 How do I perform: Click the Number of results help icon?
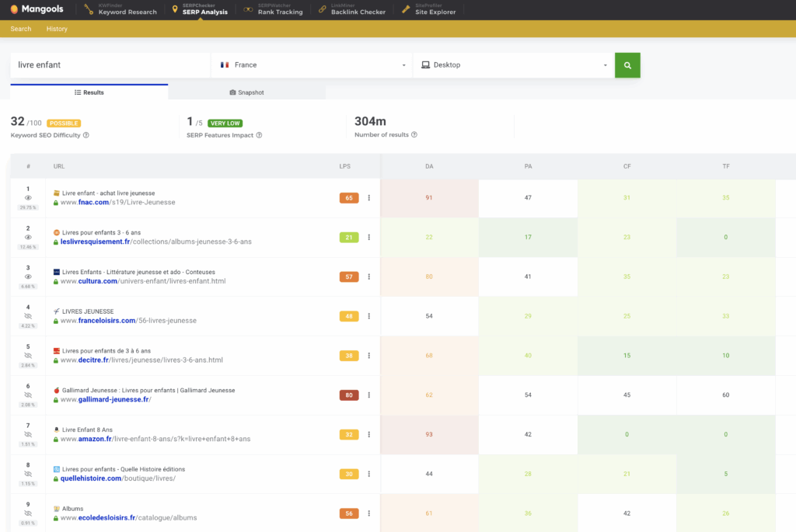click(414, 134)
